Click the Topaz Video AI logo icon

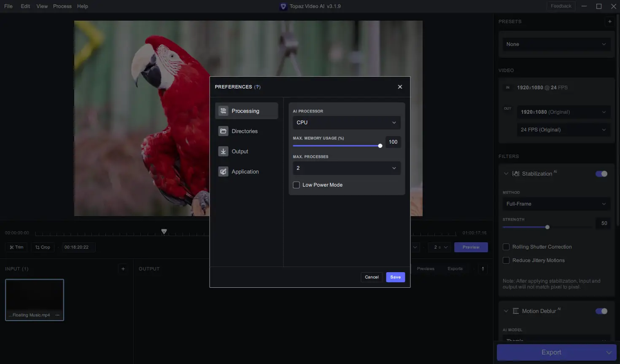283,6
